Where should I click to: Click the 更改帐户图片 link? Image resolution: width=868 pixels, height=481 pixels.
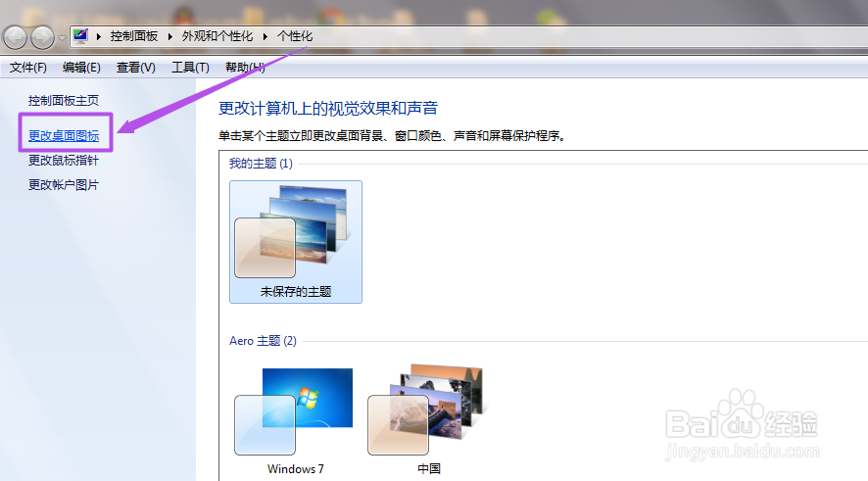(64, 185)
